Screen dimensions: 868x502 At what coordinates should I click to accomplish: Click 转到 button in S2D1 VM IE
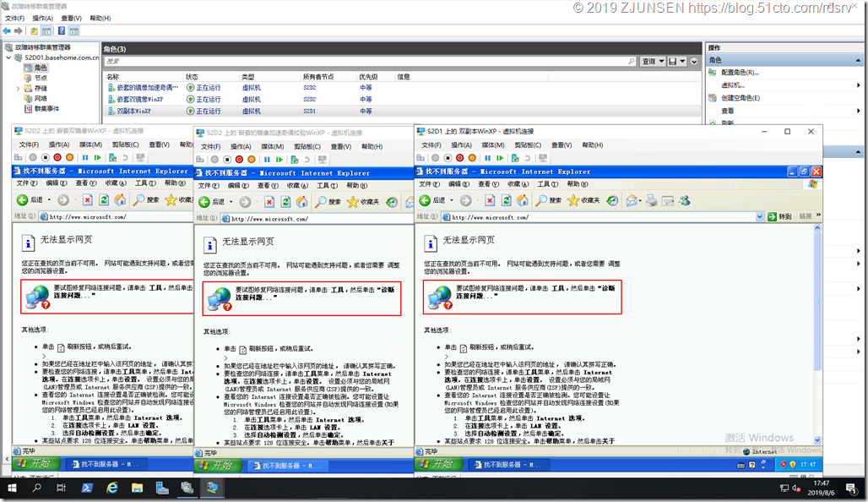[x=780, y=216]
